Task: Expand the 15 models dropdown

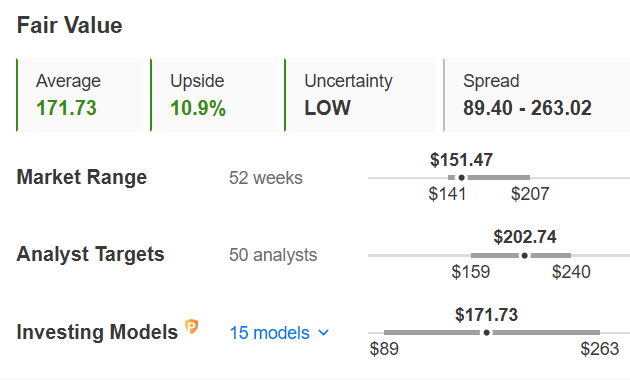Action: 279,333
